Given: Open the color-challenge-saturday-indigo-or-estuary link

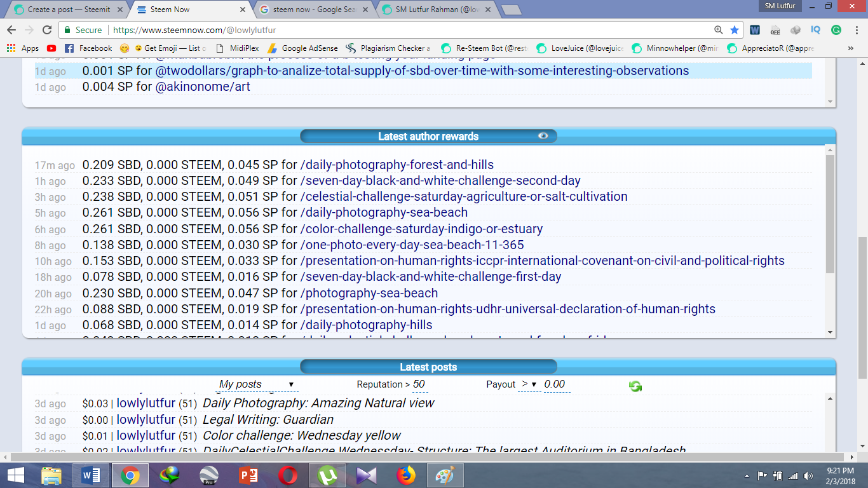Looking at the screenshot, I should (x=421, y=229).
